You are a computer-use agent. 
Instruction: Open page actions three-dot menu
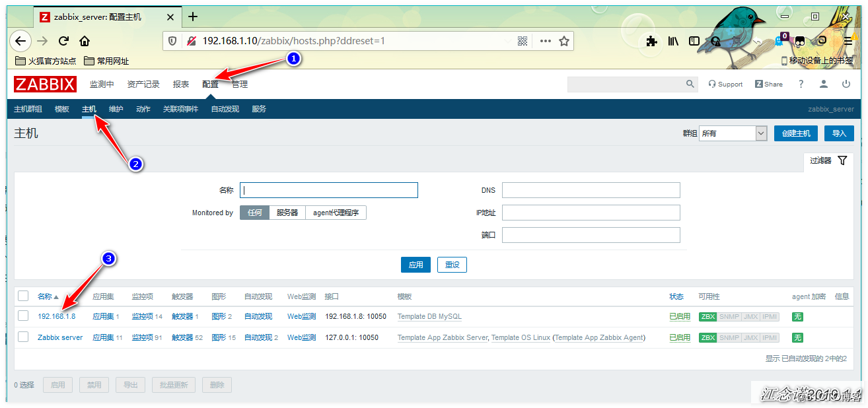point(545,41)
